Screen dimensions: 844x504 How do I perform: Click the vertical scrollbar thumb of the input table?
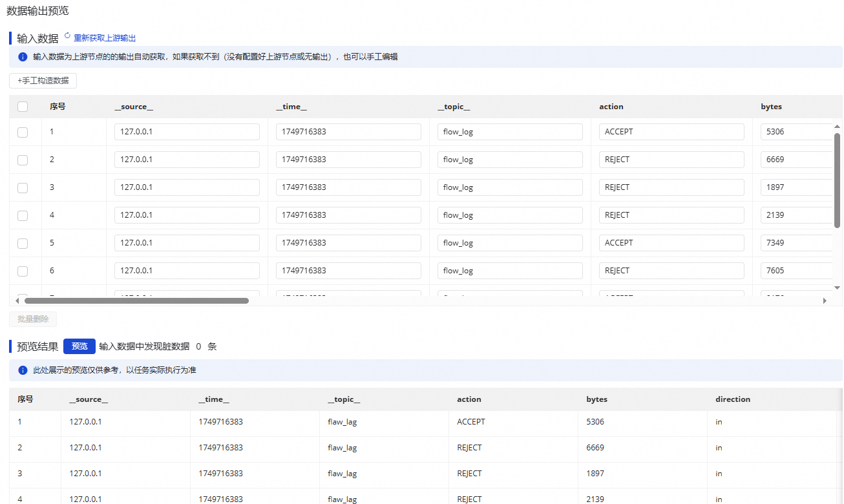click(x=838, y=181)
